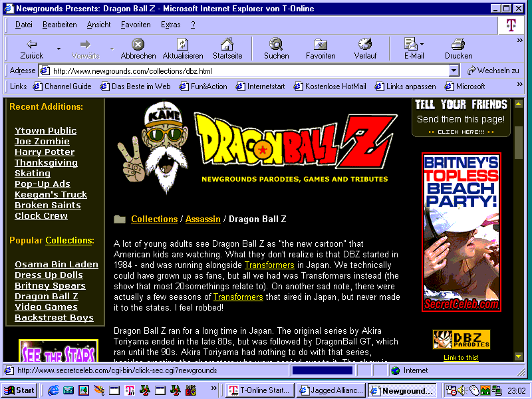Open the Extras menu
Screen dimensions: 532x399
click(x=170, y=25)
